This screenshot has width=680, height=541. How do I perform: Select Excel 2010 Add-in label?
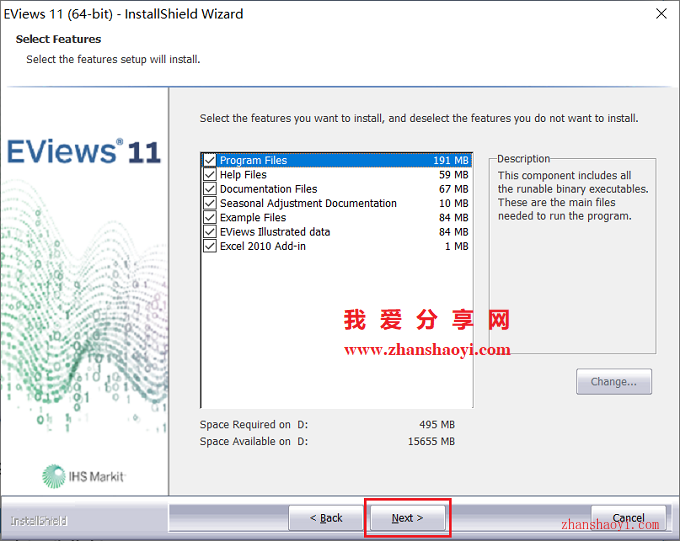click(x=263, y=246)
